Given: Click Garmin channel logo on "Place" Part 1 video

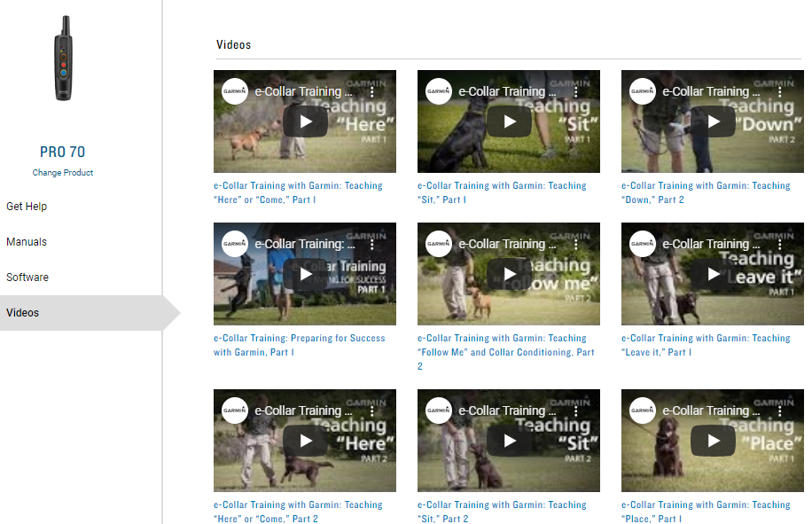Looking at the screenshot, I should click(643, 411).
